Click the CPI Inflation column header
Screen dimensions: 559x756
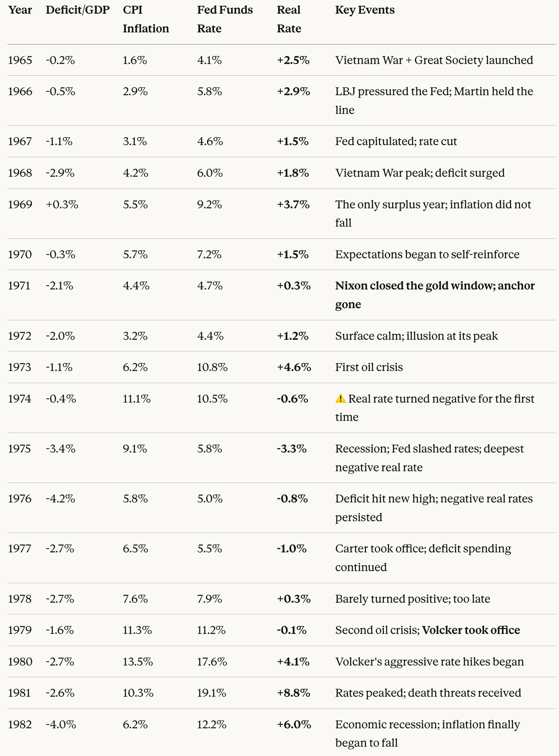[x=146, y=19]
